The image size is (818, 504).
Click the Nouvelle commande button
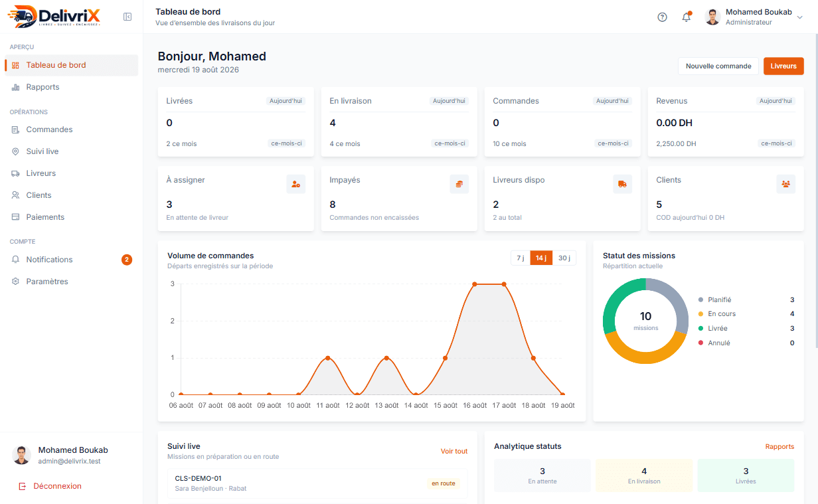pos(718,66)
